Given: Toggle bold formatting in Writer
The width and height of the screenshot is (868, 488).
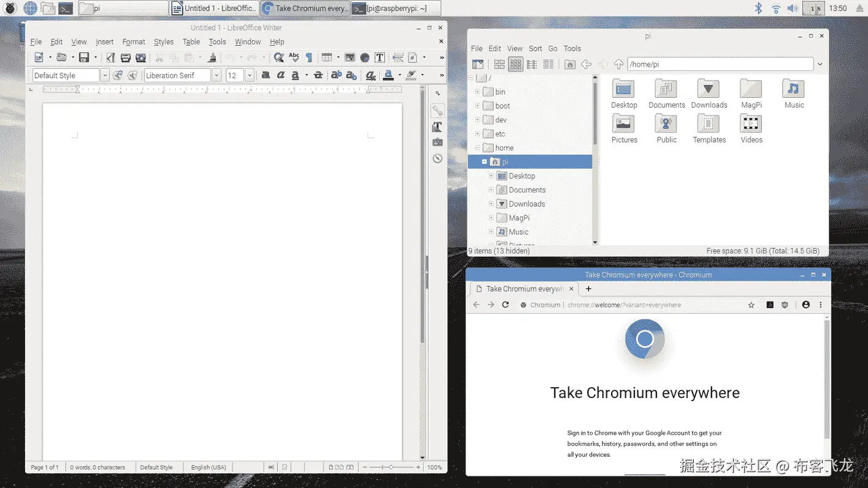Looking at the screenshot, I should click(x=265, y=75).
